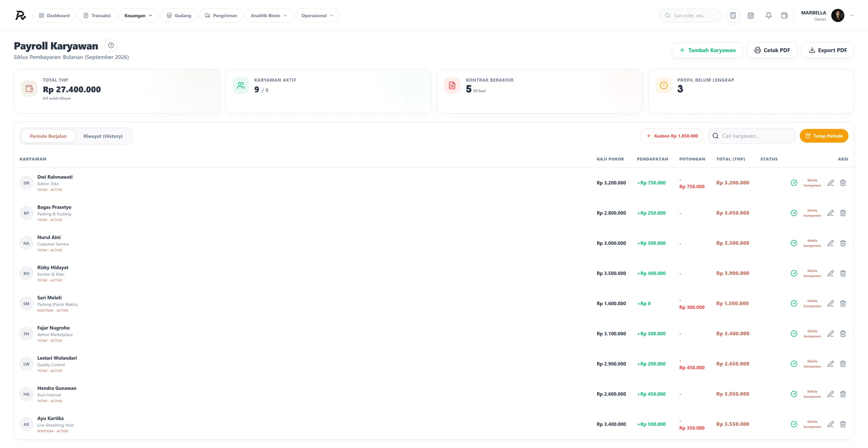Click Hendra Gunawan's green check icon
This screenshot has height=448, width=868.
(x=794, y=394)
